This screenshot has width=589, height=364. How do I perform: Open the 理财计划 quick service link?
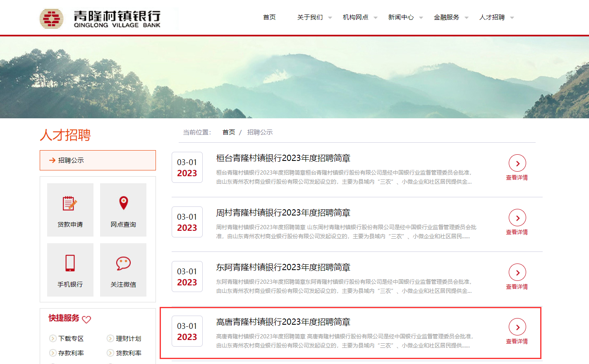[129, 338]
